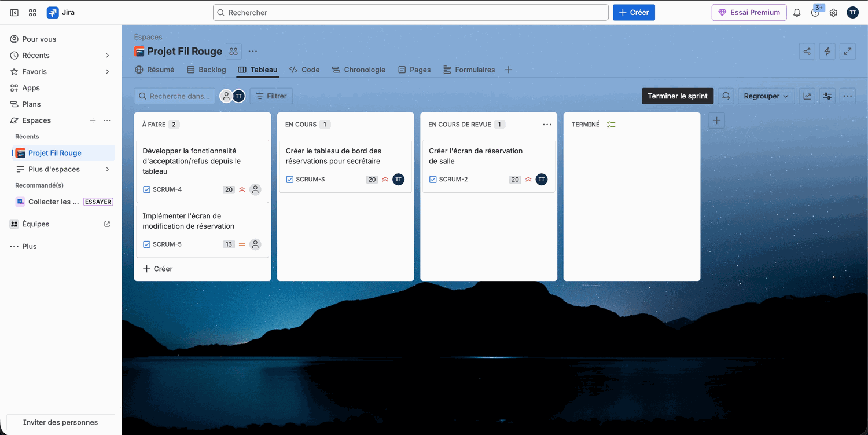Click the icon right of Terminer le sprint

726,96
